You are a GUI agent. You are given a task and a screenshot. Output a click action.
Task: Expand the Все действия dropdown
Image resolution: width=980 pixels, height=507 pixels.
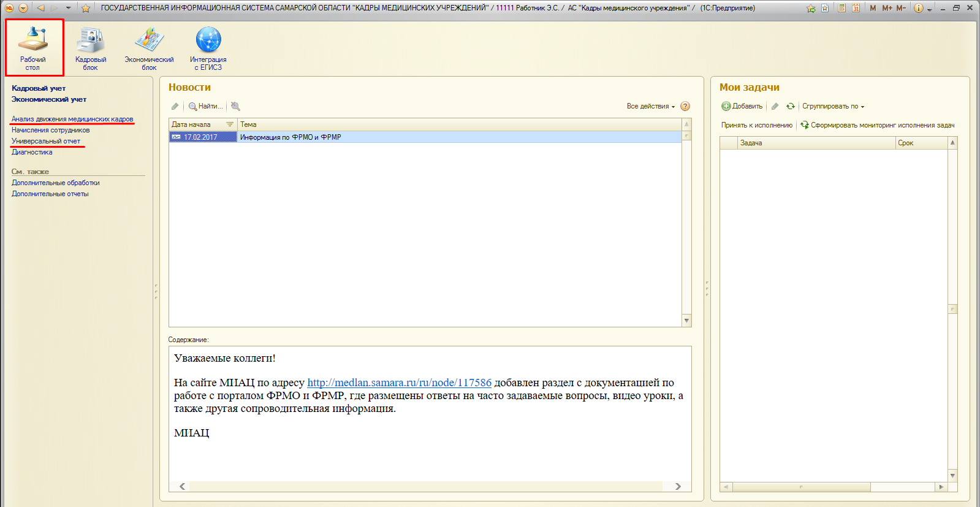(650, 106)
